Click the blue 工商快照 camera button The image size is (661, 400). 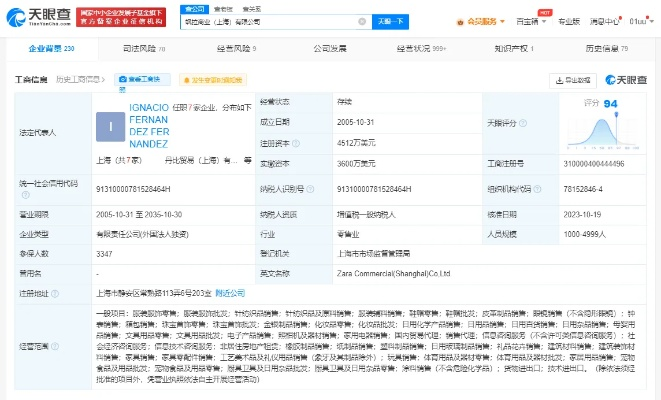pos(142,80)
